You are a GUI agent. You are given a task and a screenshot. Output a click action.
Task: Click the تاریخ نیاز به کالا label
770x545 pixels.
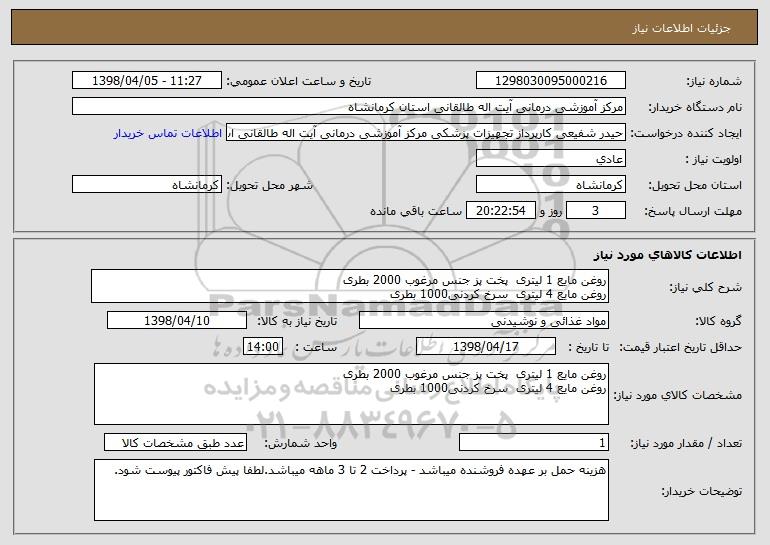coord(297,322)
